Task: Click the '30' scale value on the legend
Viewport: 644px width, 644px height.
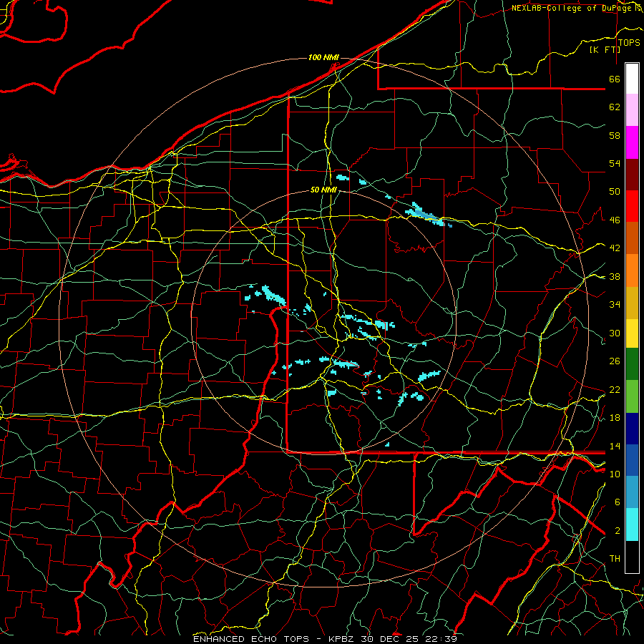Action: point(615,333)
